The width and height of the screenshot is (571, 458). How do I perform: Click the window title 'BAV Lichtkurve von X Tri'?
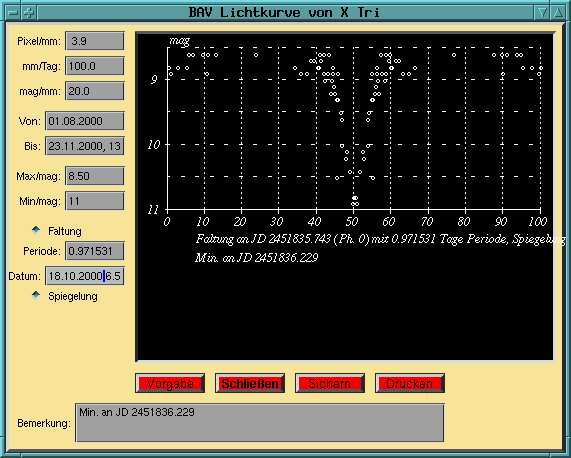[284, 13]
